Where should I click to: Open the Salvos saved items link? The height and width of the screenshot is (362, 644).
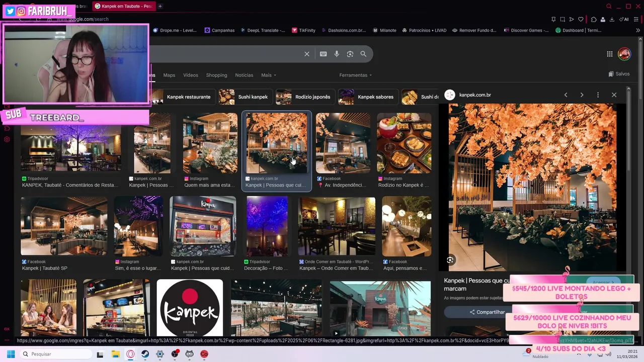[619, 74]
